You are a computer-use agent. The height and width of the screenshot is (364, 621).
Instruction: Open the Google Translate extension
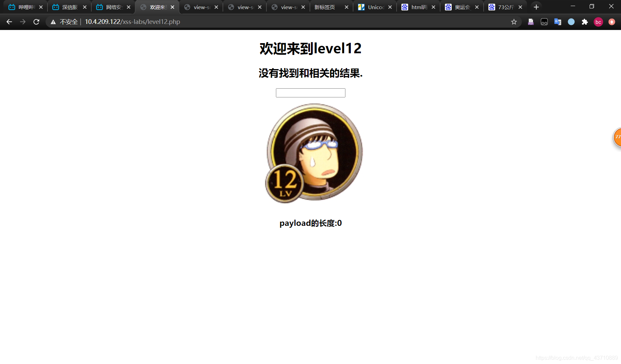558,22
